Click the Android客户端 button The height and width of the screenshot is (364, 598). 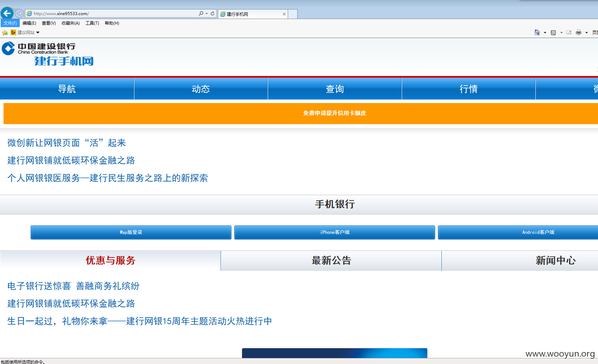click(518, 232)
